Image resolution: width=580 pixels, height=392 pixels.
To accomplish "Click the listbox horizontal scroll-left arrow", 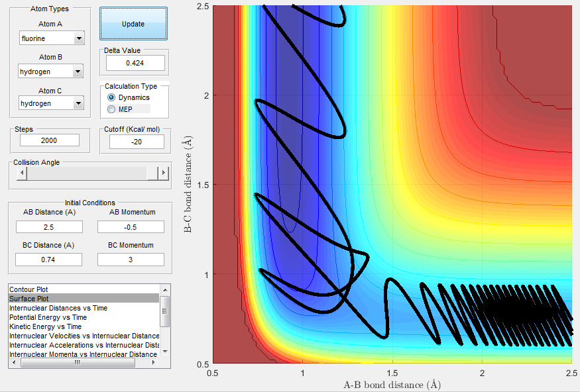I will [14, 363].
